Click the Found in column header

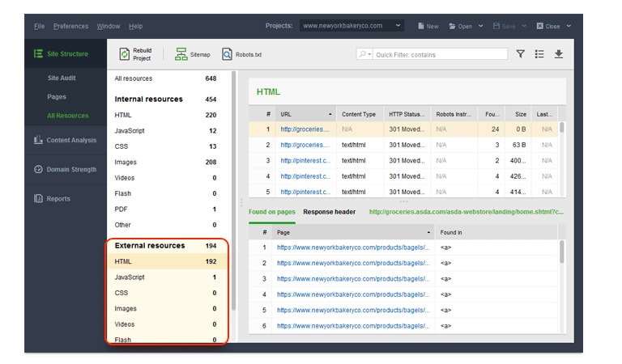[x=496, y=232]
